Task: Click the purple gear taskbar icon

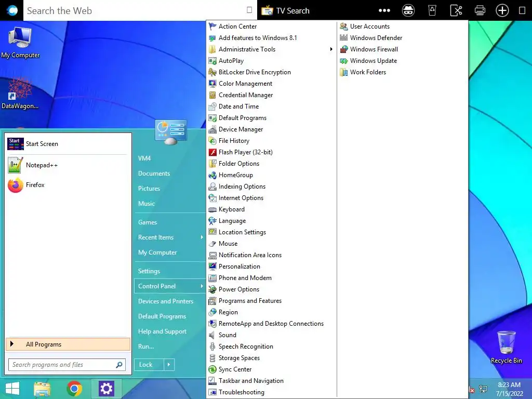Action: [106, 389]
